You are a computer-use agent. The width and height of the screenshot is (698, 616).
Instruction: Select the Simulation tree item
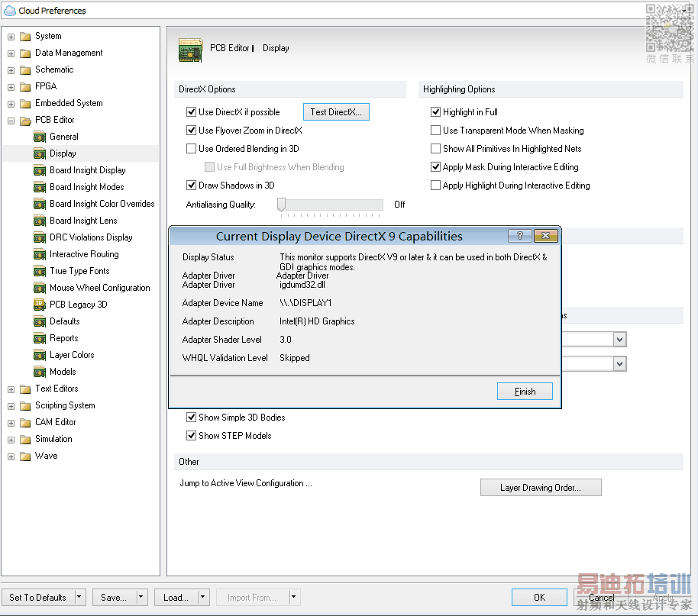coord(53,439)
